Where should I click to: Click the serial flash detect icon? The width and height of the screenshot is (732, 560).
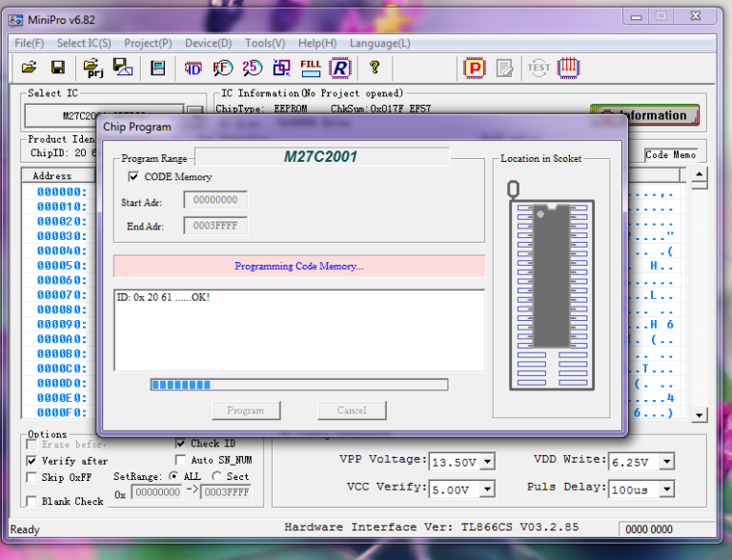[x=223, y=69]
